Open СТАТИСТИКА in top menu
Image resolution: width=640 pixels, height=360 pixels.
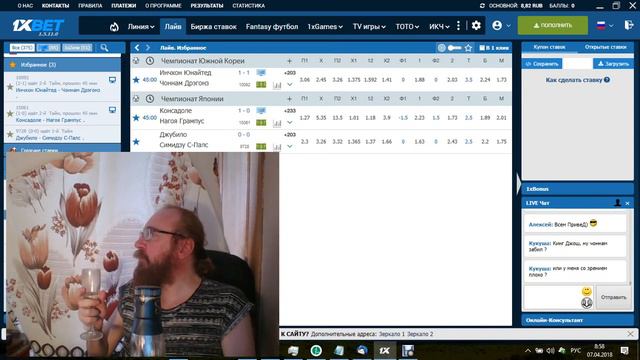point(249,6)
